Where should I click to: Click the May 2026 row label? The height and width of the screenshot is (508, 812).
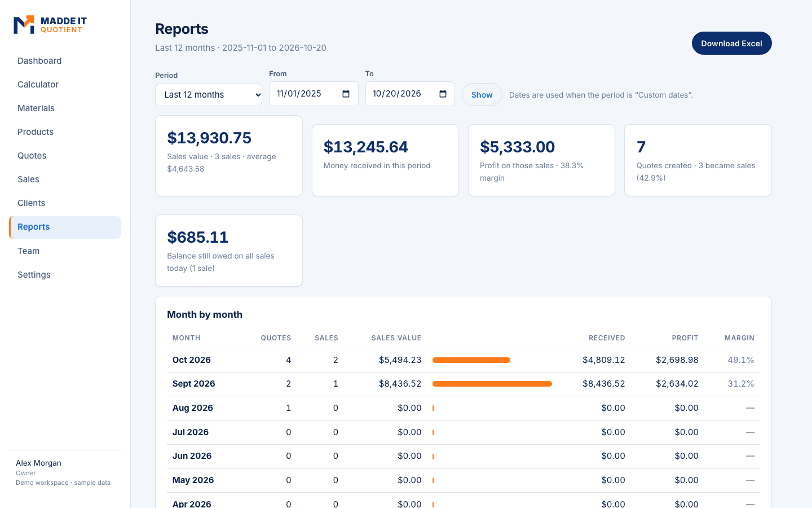pos(193,480)
